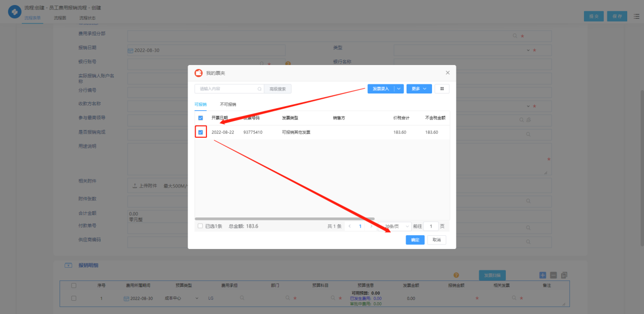Open the list menu icon beside 保存
Image resolution: width=644 pixels, height=314 pixels.
click(x=636, y=16)
